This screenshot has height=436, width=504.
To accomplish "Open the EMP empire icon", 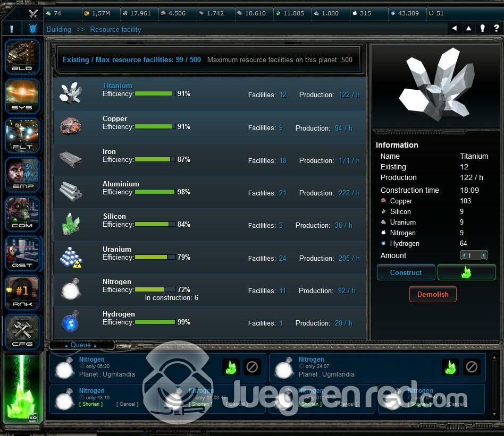I will point(22,174).
